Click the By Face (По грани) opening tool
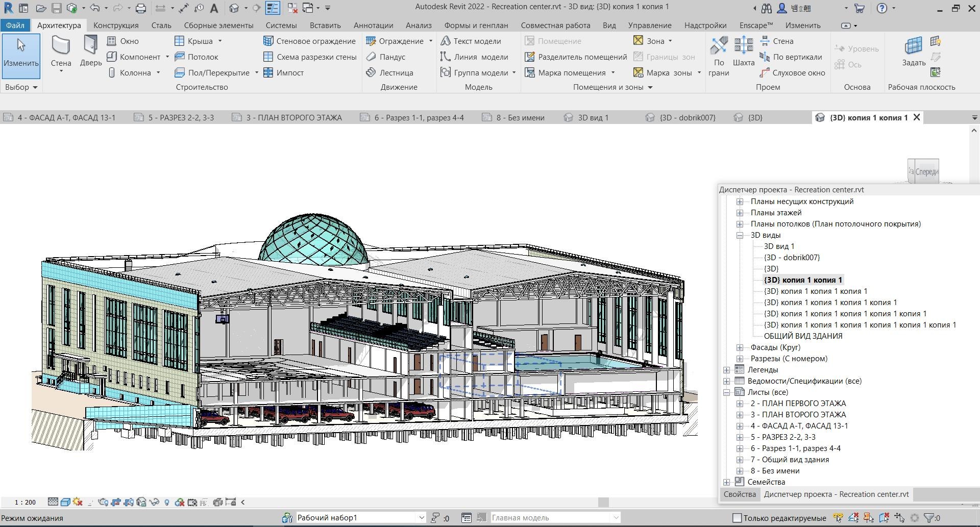Viewport: 980px width, 527px height. coord(719,56)
